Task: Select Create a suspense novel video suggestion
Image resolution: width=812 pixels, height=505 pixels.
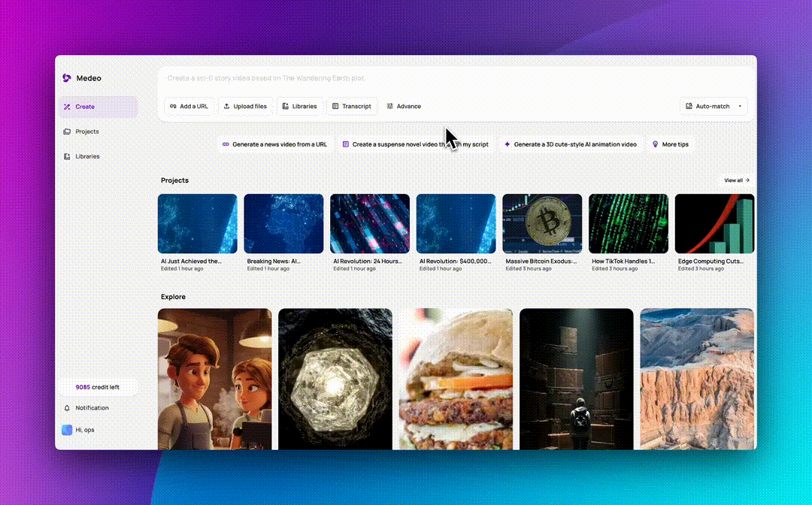Action: tap(415, 144)
